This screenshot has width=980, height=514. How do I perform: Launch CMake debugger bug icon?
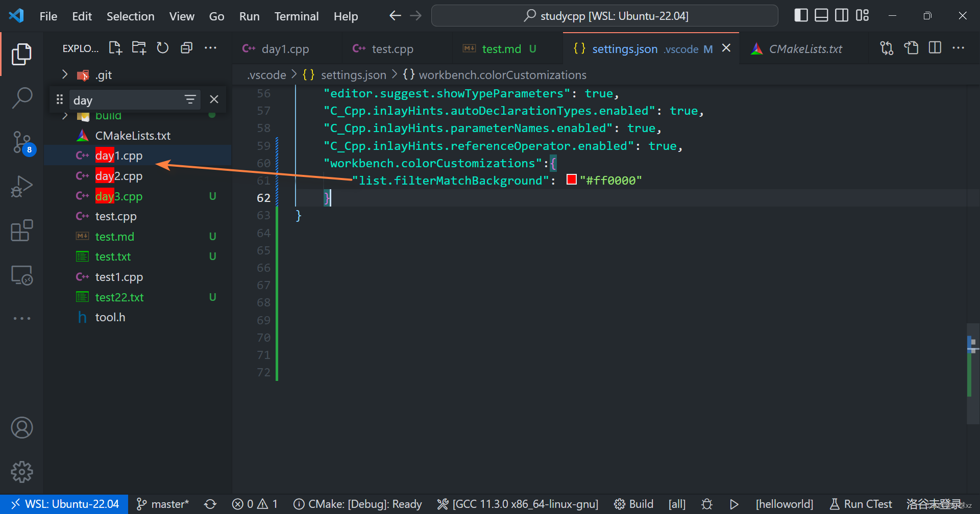[707, 504]
